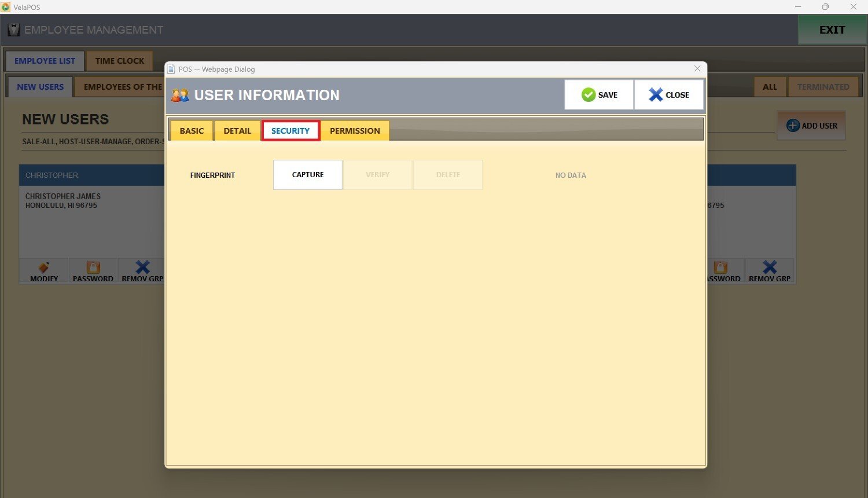Click the green checkmark Save icon
This screenshot has height=498, width=868.
coord(589,95)
